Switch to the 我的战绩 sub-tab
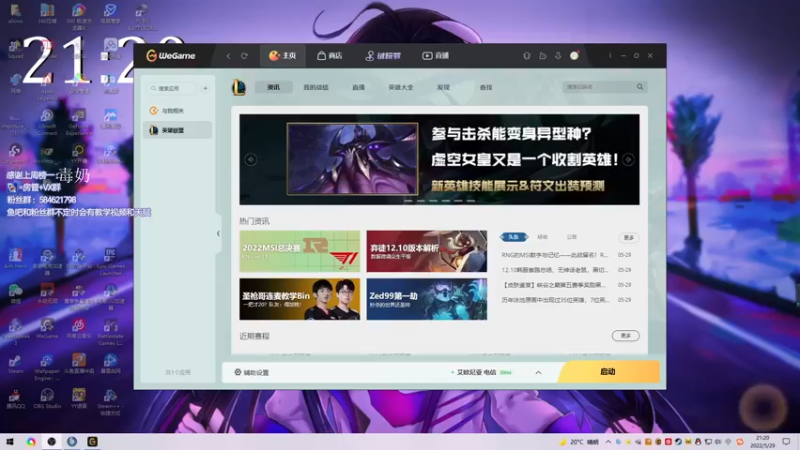This screenshot has height=450, width=800. tap(316, 87)
